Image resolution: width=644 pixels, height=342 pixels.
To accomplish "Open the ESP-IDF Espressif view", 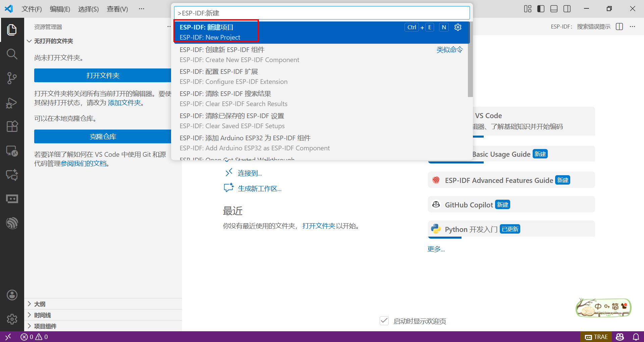I will pos(12,223).
